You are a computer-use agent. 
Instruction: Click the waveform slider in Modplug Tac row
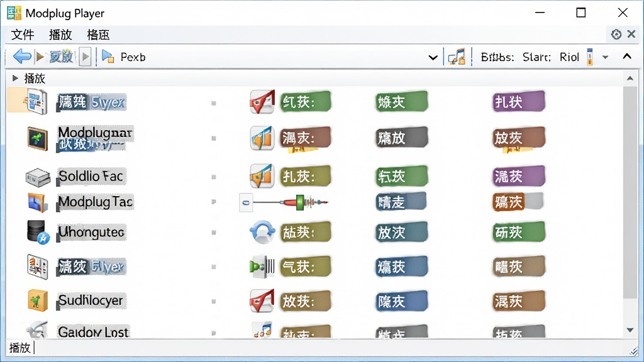click(x=291, y=202)
